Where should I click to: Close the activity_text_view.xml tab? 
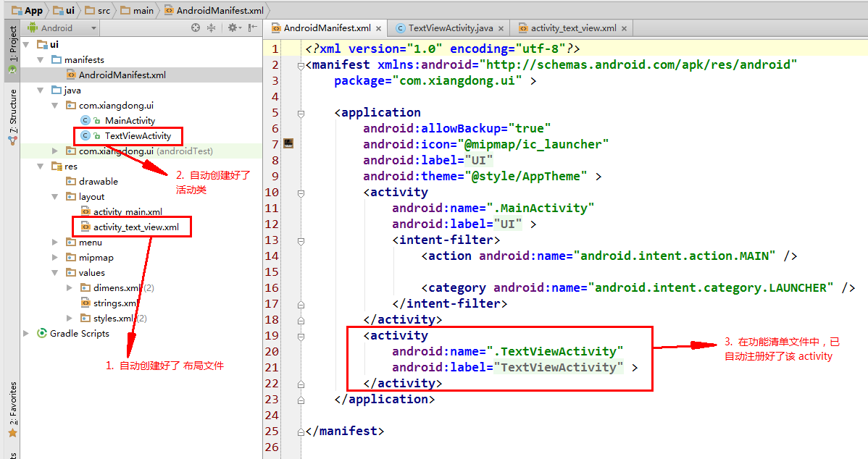tap(624, 28)
